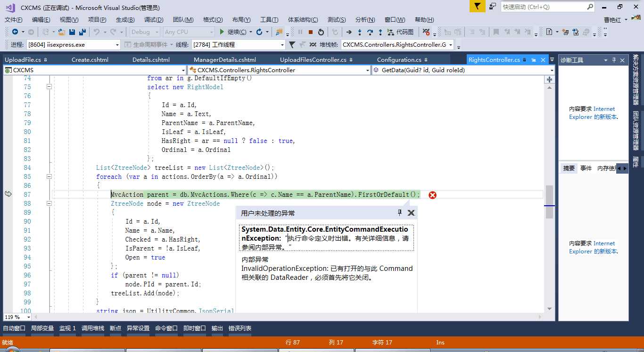Open the 调试(D) menu
The width and height of the screenshot is (644, 352).
tap(154, 20)
